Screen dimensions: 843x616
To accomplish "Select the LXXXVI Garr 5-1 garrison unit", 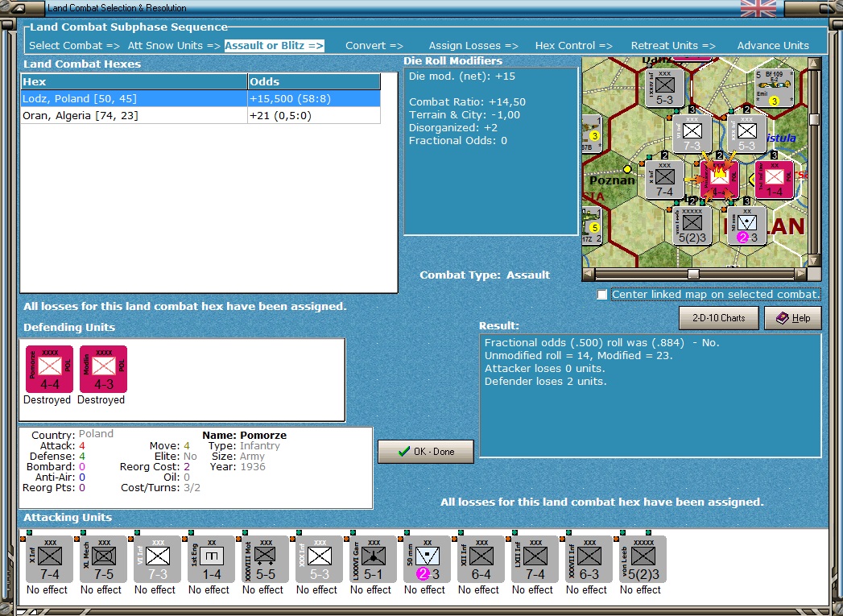I will [x=373, y=559].
